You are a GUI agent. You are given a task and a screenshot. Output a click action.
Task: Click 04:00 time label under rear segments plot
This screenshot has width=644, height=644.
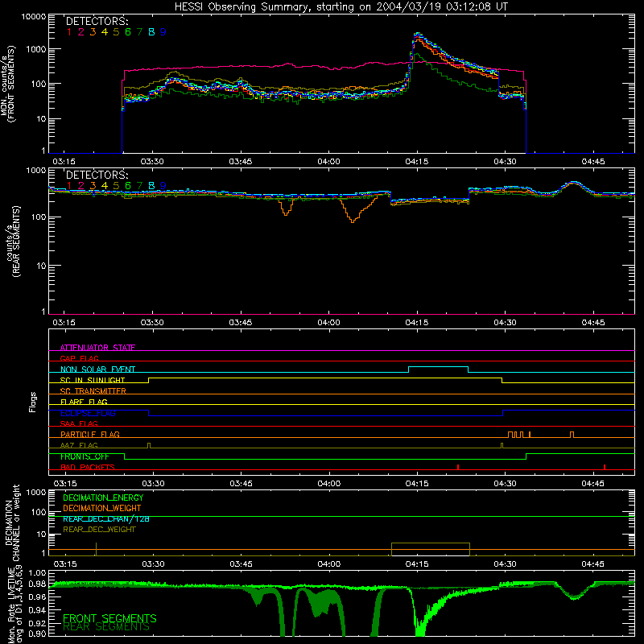pos(328,323)
